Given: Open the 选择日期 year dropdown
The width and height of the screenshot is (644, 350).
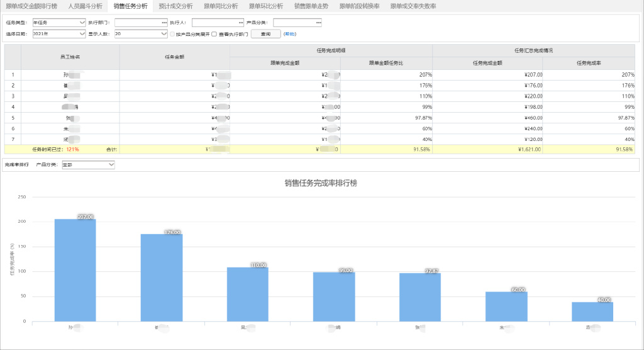Looking at the screenshot, I should coord(82,34).
